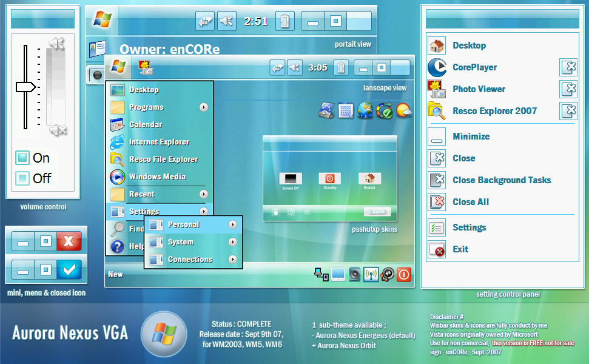Click the speaker icon in landscape taskbar
589x364 pixels.
click(x=295, y=68)
